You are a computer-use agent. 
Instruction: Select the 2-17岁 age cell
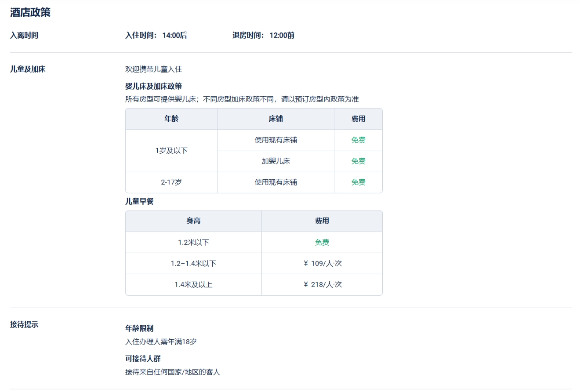coord(171,182)
